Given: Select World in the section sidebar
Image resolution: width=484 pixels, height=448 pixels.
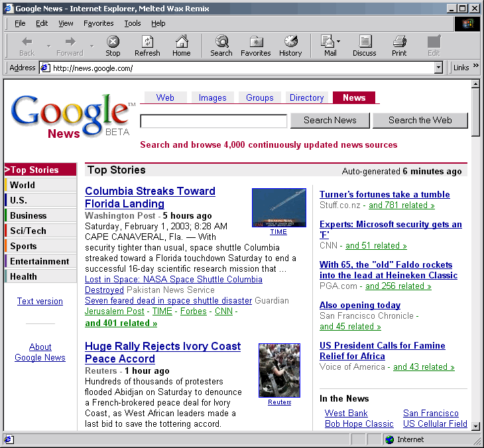Looking at the screenshot, I should [40, 185].
